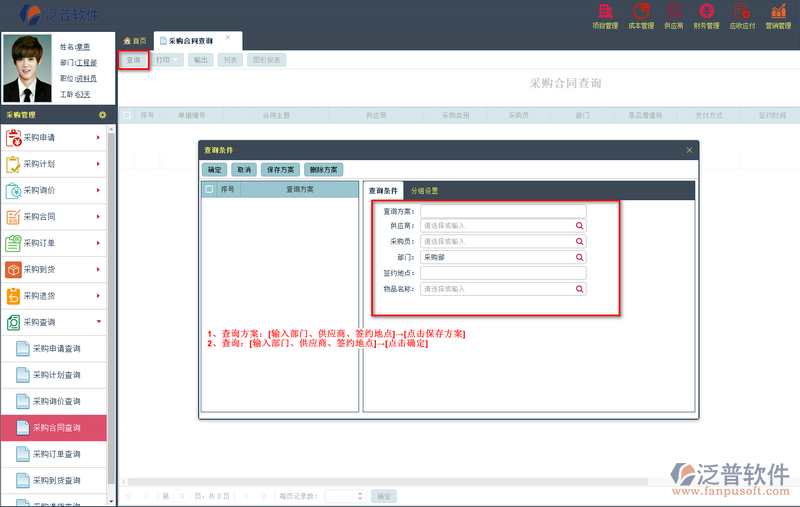Open 采购到货查询 document item
The height and width of the screenshot is (507, 800).
pyautogui.click(x=54, y=480)
